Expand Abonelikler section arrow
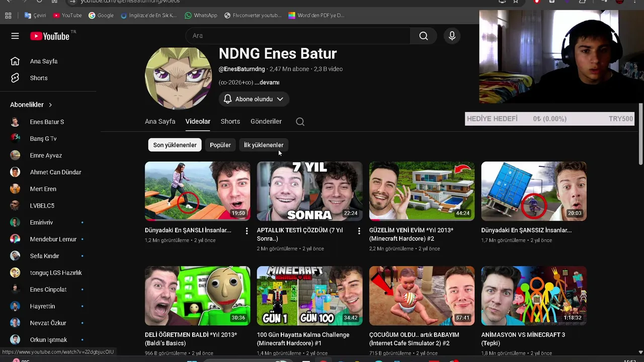Image resolution: width=644 pixels, height=362 pixels. 50,105
